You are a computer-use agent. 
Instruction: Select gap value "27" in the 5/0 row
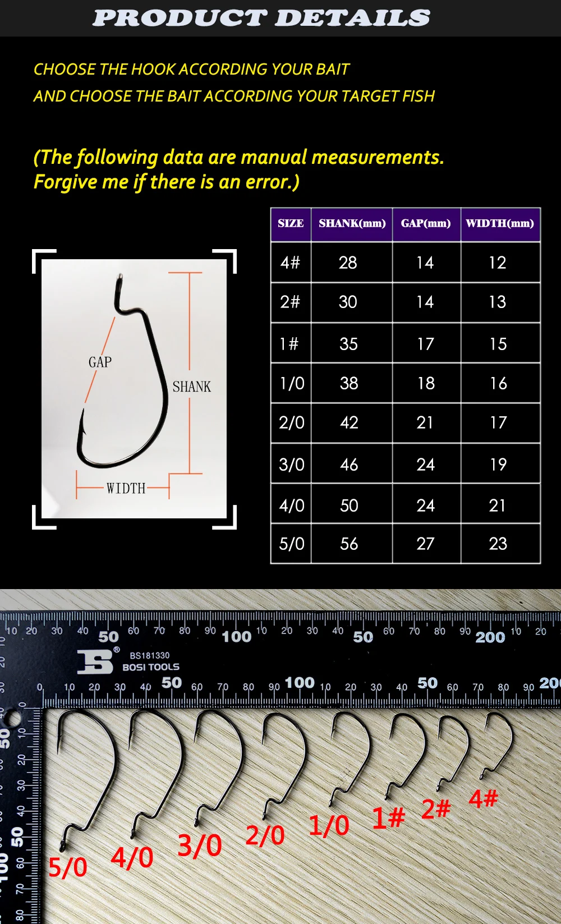click(x=426, y=544)
